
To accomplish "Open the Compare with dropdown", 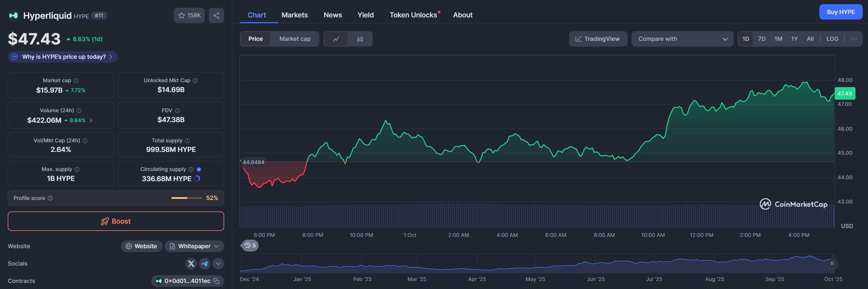I will point(682,39).
